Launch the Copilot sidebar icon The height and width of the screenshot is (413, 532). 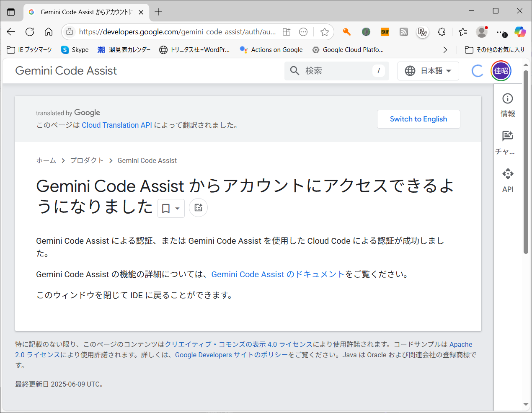[x=520, y=32]
